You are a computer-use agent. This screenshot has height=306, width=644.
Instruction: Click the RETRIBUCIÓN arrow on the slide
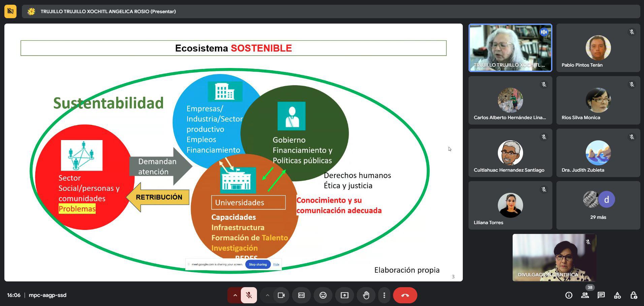click(x=157, y=197)
